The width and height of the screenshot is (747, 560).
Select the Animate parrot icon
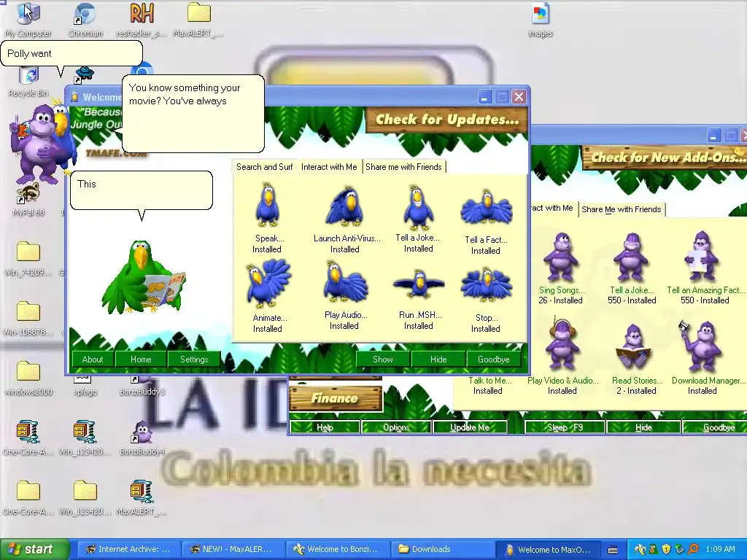[x=268, y=284]
